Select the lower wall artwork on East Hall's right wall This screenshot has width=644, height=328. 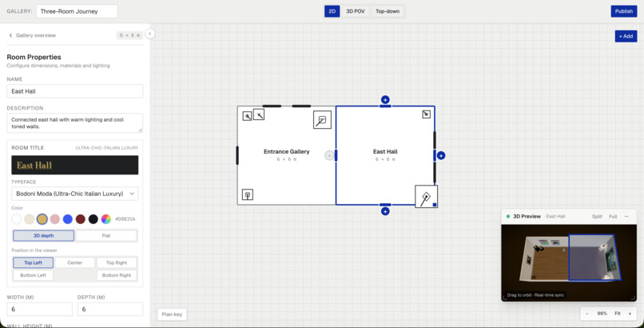point(435,173)
